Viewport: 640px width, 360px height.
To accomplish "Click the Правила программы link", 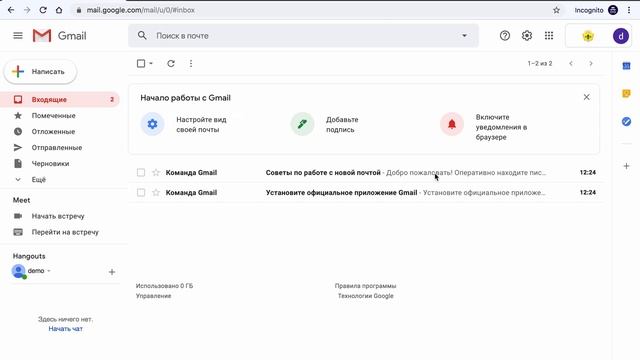I will [x=365, y=286].
